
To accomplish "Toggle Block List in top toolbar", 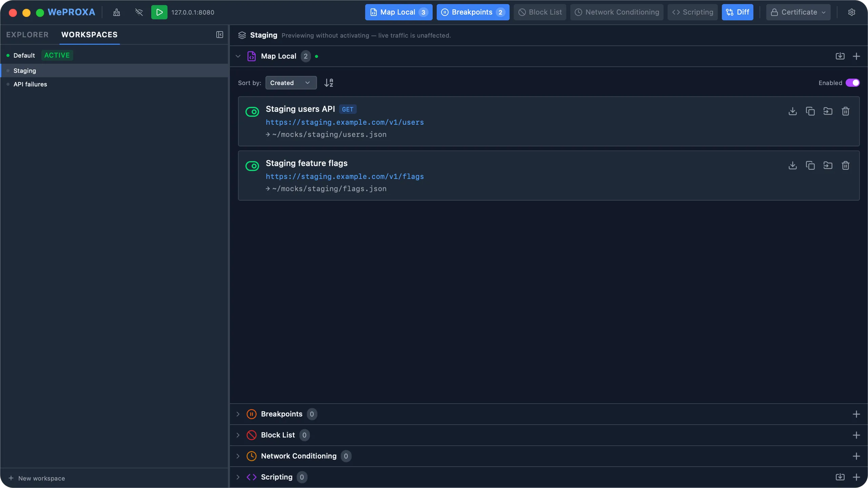I will (x=540, y=12).
